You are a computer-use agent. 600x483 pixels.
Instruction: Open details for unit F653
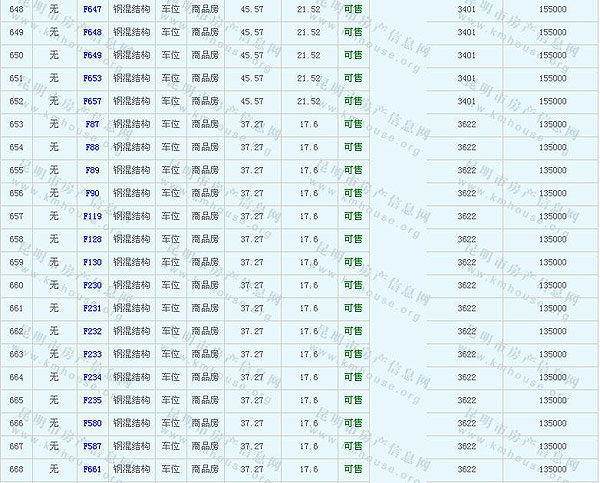tap(92, 78)
